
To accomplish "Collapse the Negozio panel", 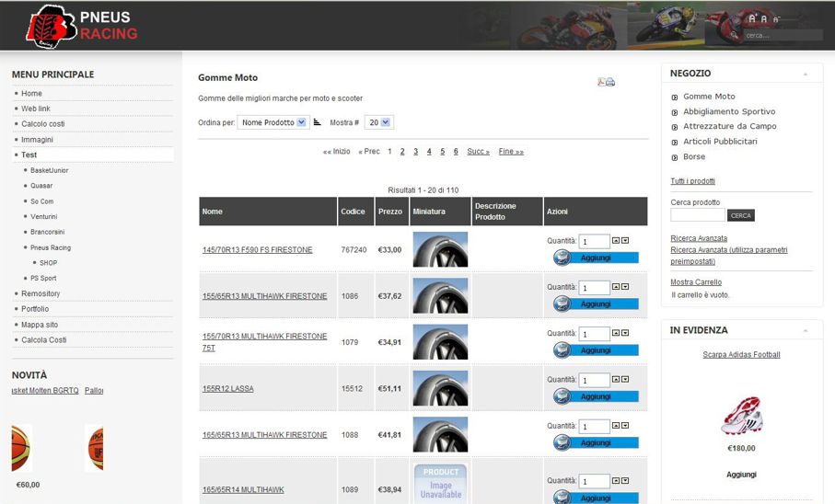I will pos(806,74).
